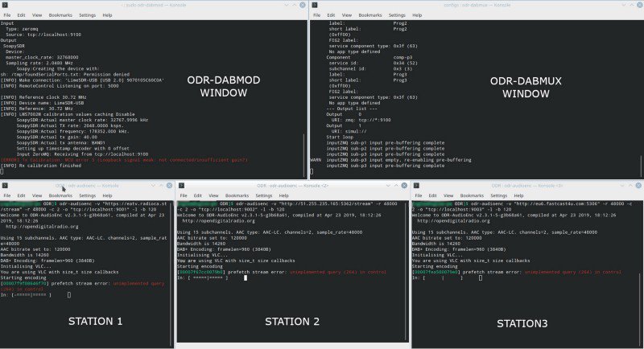Click the Konsole <2> terminal vertical scrollbar
Image resolution: width=644 pixels, height=349 pixels.
407,271
